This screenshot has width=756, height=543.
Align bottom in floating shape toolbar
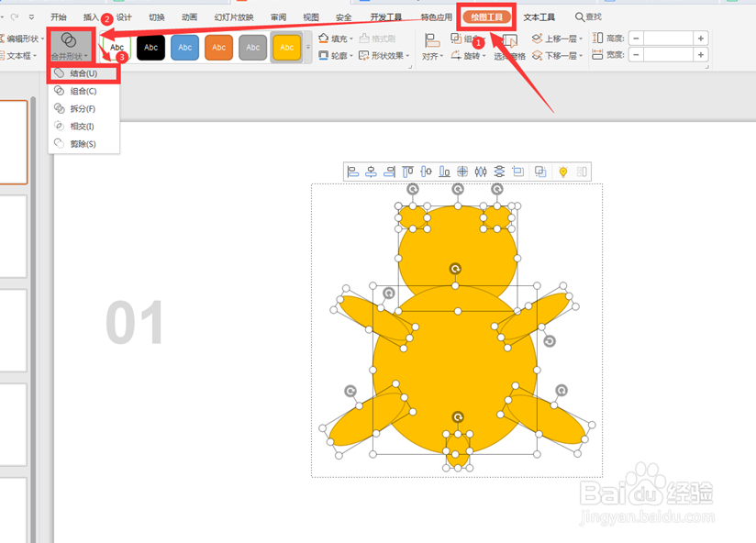point(445,172)
